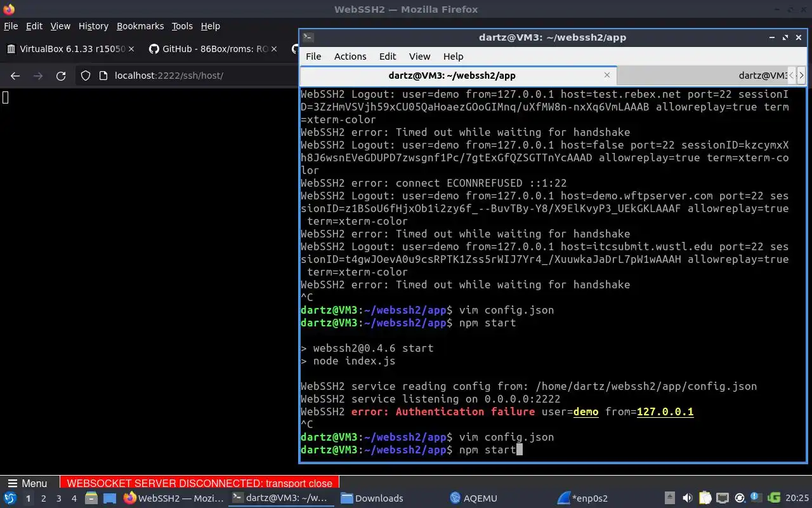Viewport: 812px width, 508px height.
Task: Switch to workspace 2
Action: [43, 498]
